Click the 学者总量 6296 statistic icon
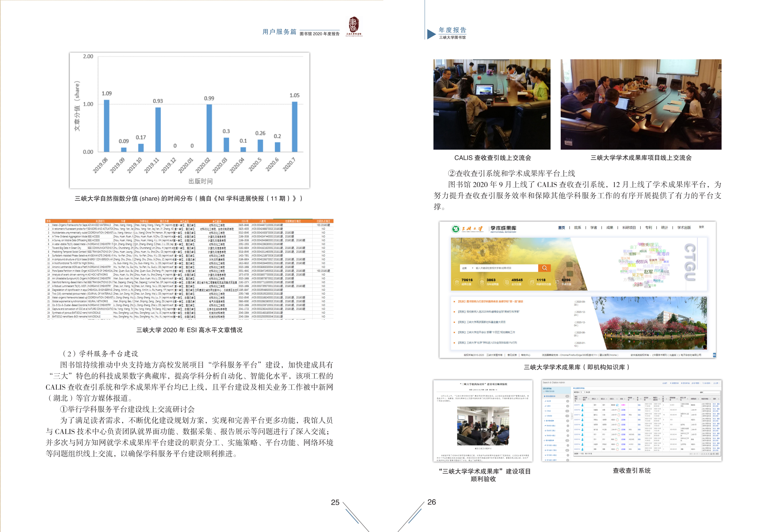Viewport: 766px width, 532px height. click(557, 282)
